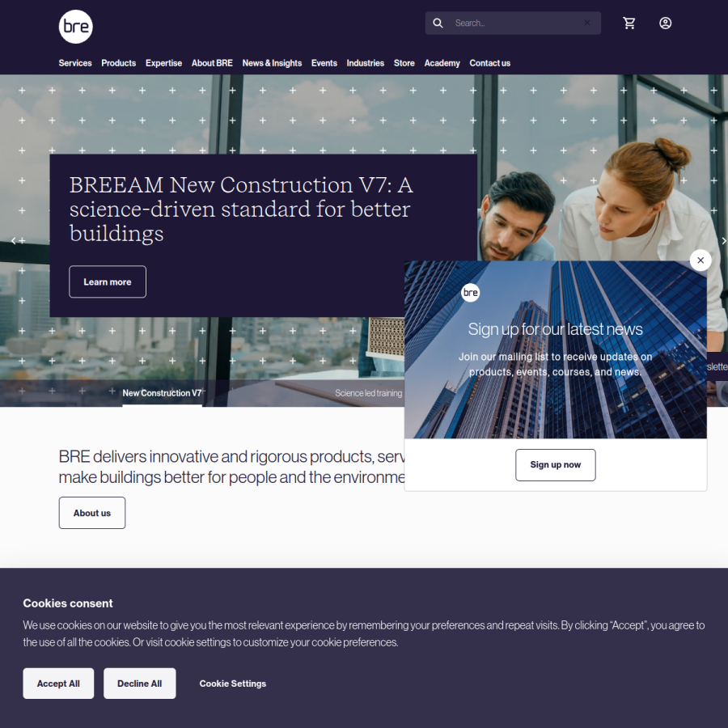Click the BRE logo in the header
Screen dimensions: 728x728
pyautogui.click(x=76, y=27)
